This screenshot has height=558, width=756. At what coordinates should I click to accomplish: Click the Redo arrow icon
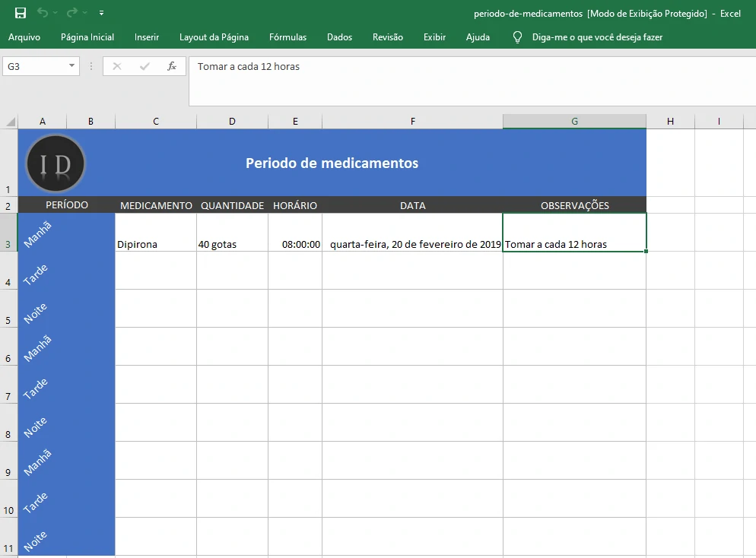click(x=71, y=13)
